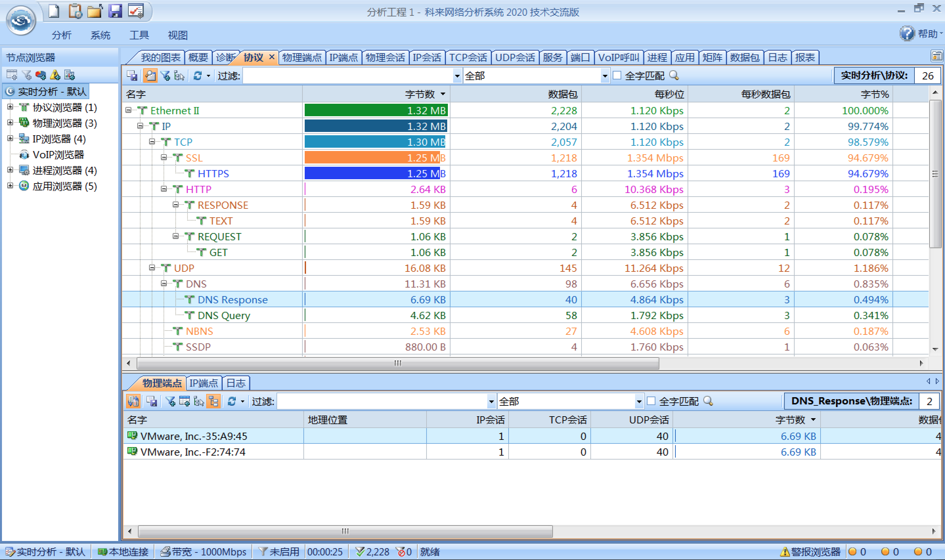Collapse the Ethernet II tree node
This screenshot has width=945, height=560.
128,110
